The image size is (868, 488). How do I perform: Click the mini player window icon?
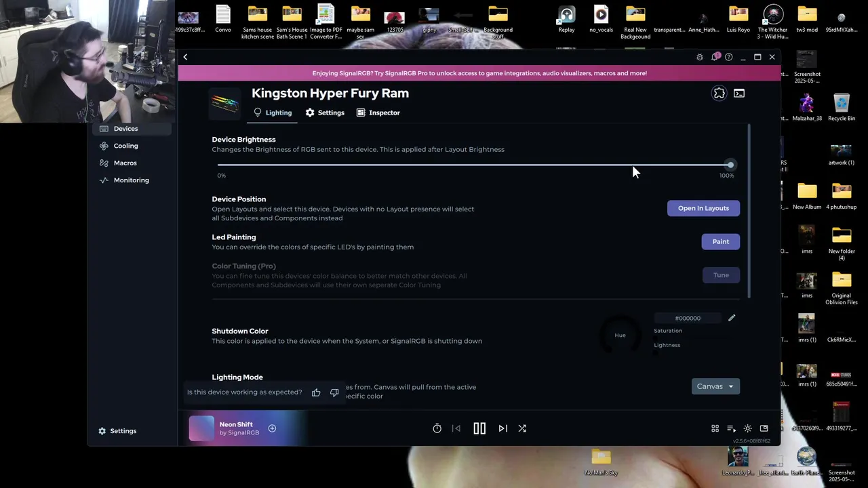coord(764,428)
